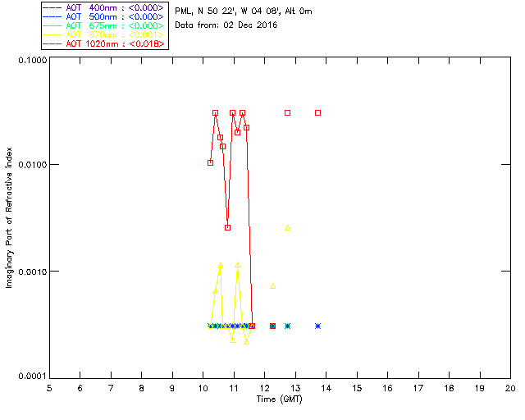
Task: Click the y-axis tick label 0.0010
Action: pos(32,272)
